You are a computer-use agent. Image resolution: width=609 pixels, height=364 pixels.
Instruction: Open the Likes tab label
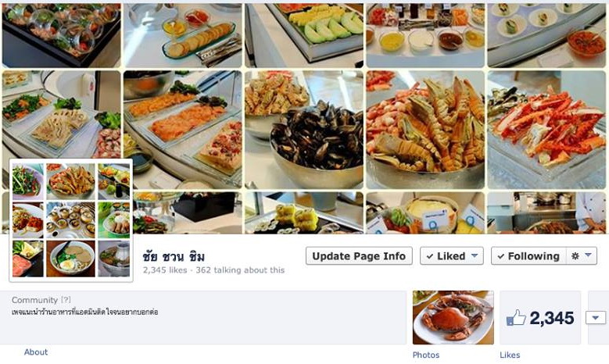tap(510, 355)
